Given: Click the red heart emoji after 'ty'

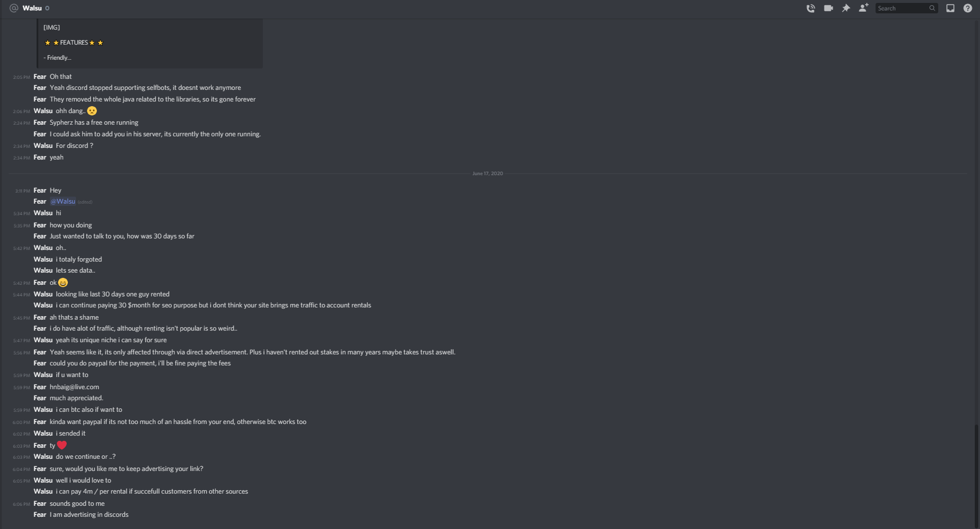Looking at the screenshot, I should click(62, 445).
